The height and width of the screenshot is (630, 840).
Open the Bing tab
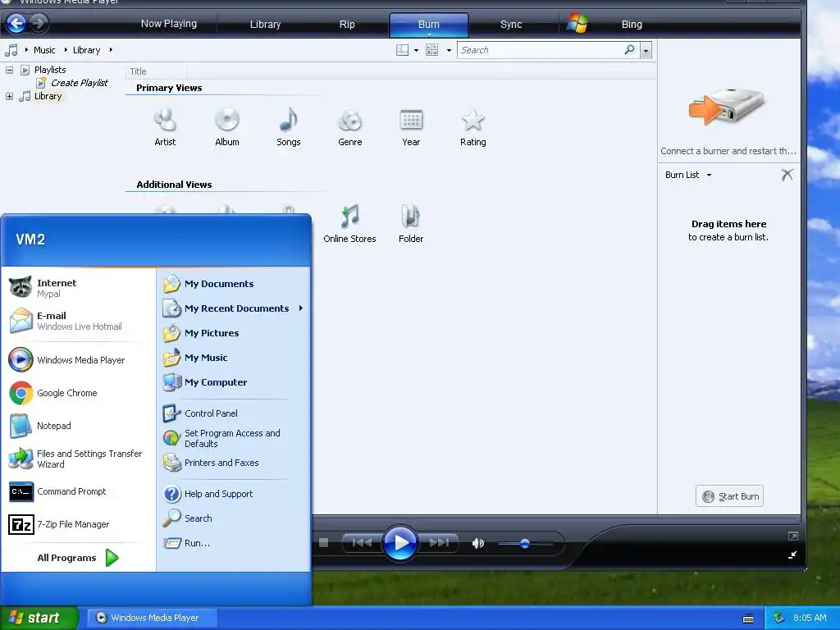click(632, 24)
